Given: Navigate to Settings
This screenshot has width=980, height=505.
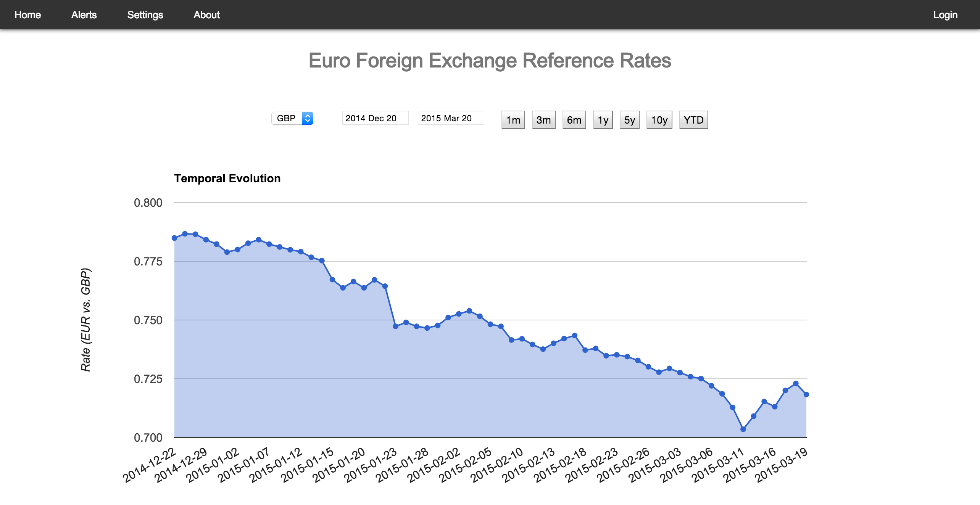Looking at the screenshot, I should (x=145, y=14).
